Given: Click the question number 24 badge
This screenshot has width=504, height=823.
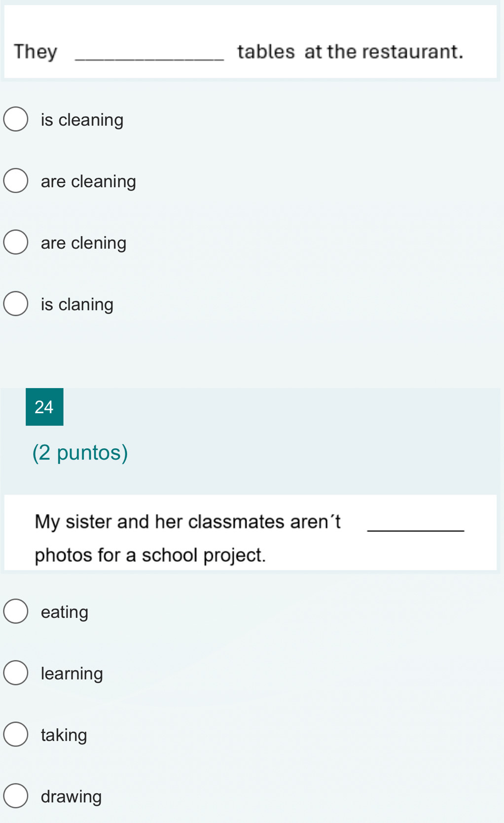Looking at the screenshot, I should [x=44, y=407].
